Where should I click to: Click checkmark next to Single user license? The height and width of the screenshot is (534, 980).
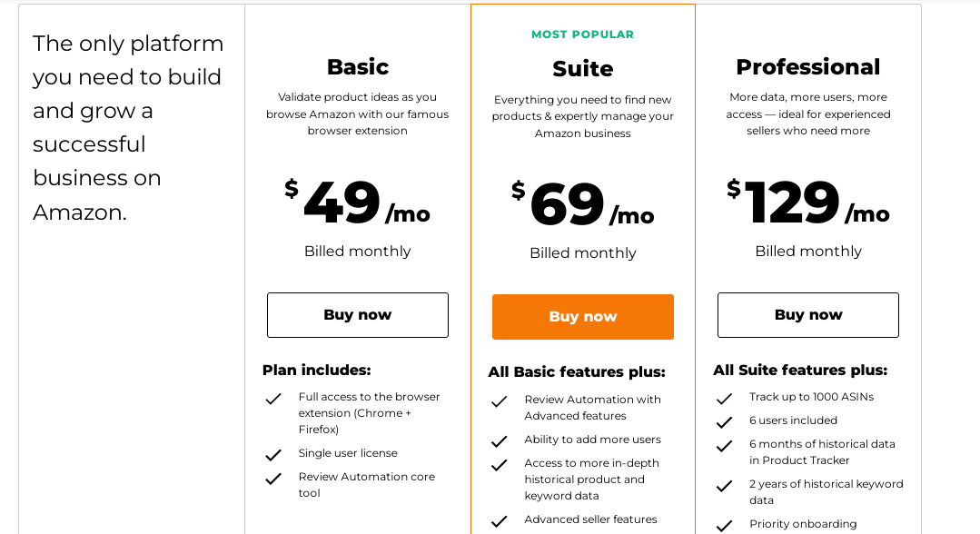coord(273,455)
